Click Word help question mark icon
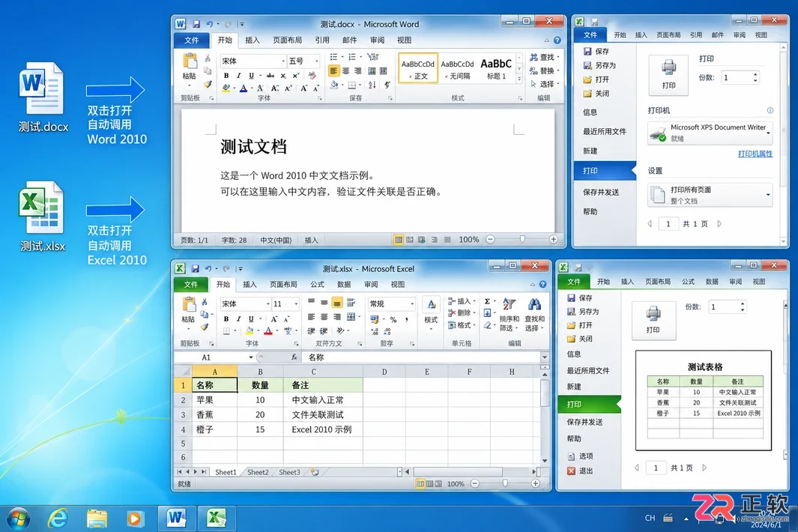The width and height of the screenshot is (798, 532). [x=557, y=40]
